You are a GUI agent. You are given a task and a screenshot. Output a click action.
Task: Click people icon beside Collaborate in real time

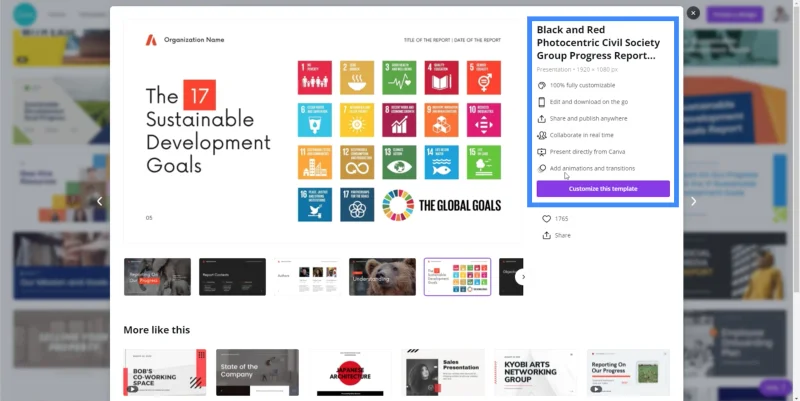point(542,135)
